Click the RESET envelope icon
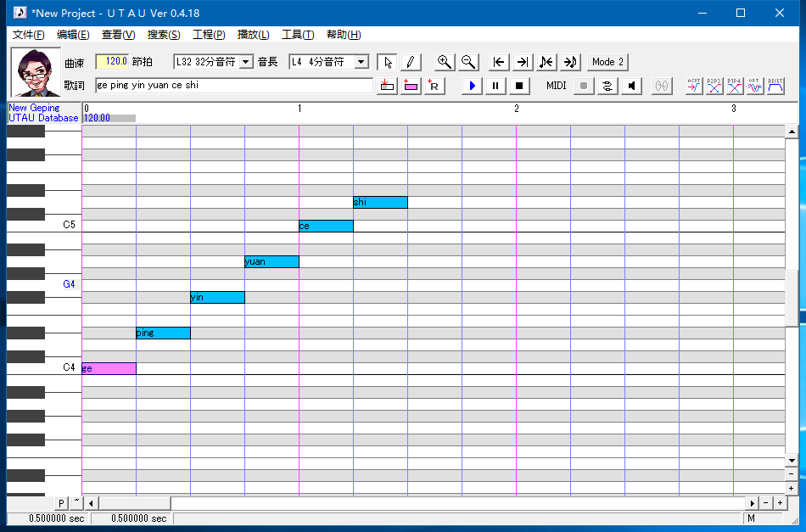 (775, 86)
